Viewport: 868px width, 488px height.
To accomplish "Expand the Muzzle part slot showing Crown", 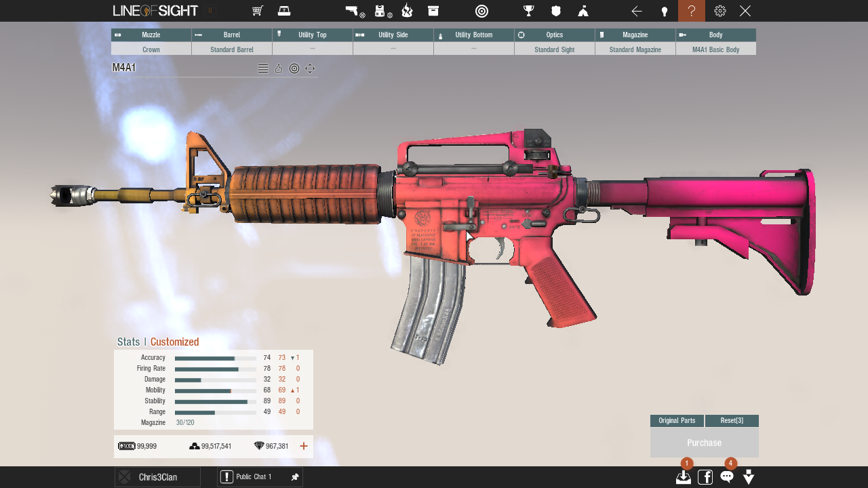I will [151, 49].
